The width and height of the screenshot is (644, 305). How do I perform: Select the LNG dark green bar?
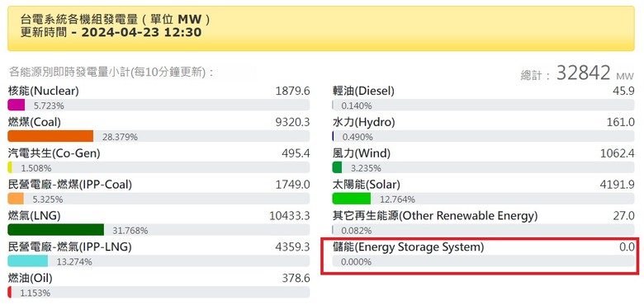point(56,230)
